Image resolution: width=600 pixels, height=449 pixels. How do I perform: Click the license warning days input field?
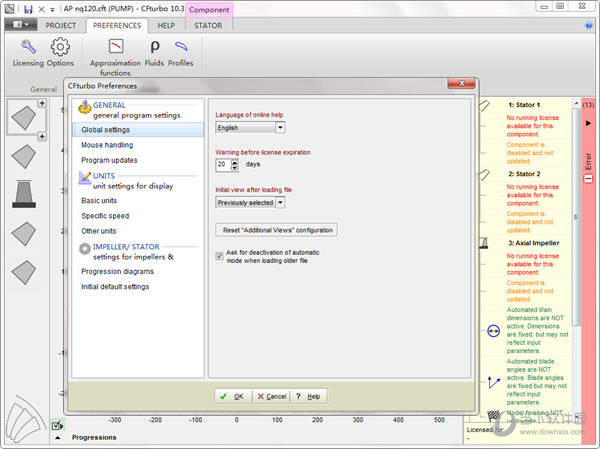tap(223, 165)
